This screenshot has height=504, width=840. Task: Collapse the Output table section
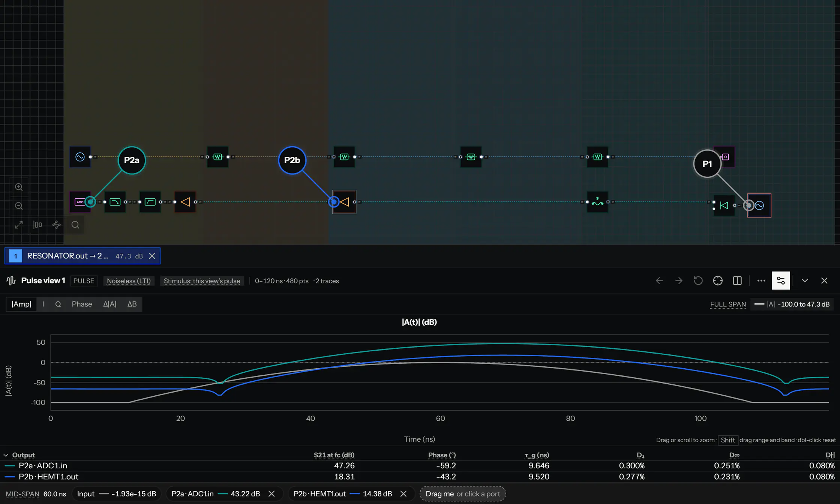pos(6,455)
